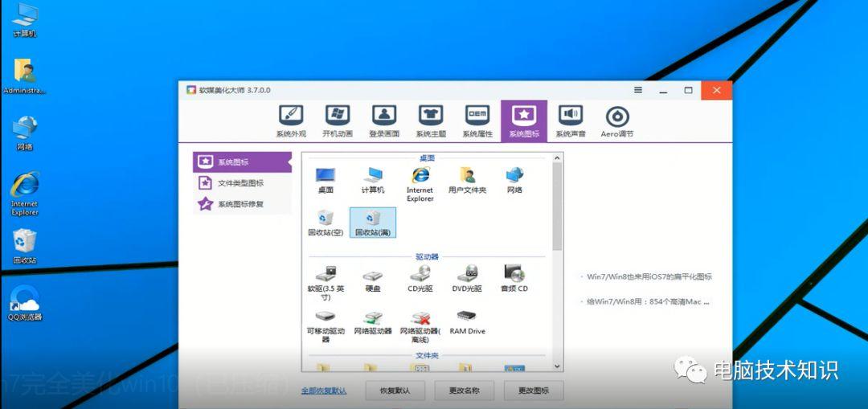Open the 计算机 desktop shortcut
The image size is (868, 409).
coord(24,20)
